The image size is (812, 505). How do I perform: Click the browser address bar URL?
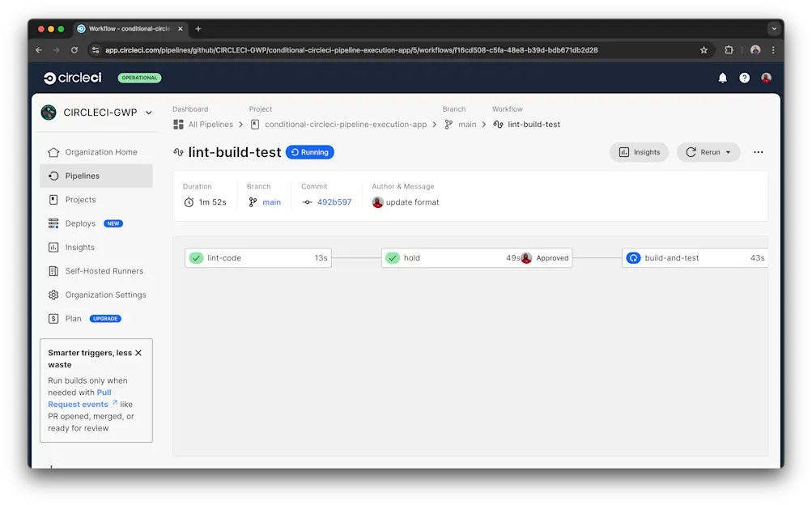pos(351,50)
